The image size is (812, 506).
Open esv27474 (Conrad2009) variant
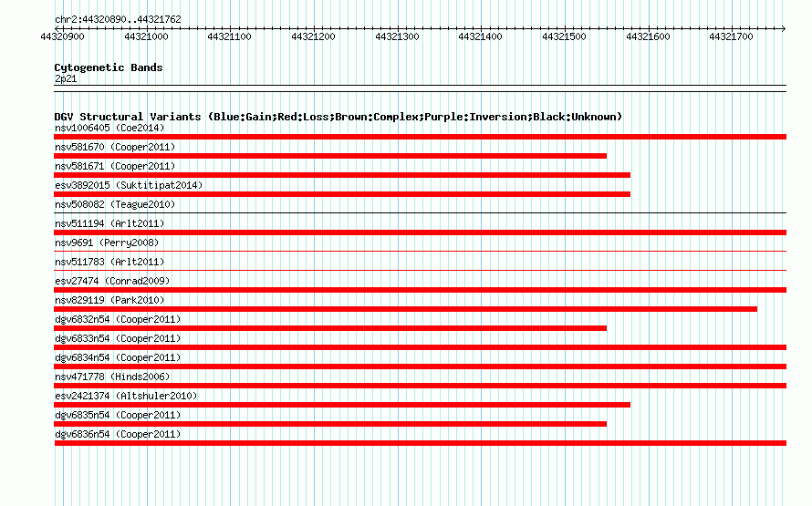click(x=112, y=281)
